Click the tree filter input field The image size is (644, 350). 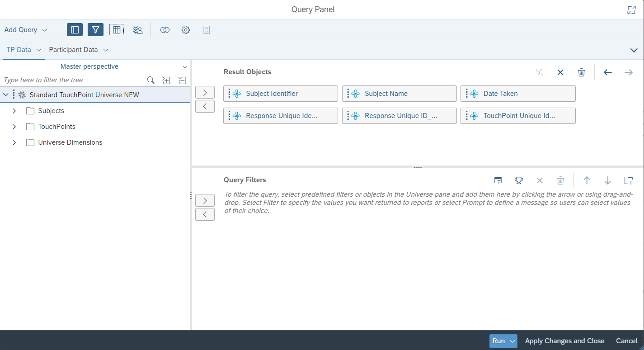point(73,80)
